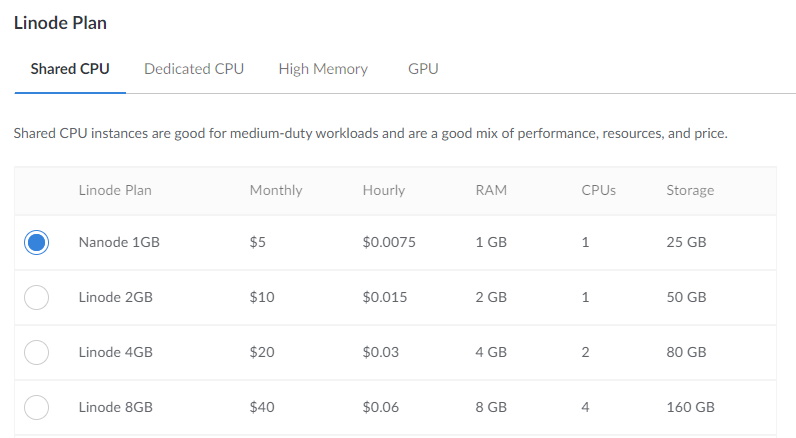Pick the Linode 8GB plan radio button
Viewport: 796px width, 438px height.
pyautogui.click(x=37, y=407)
